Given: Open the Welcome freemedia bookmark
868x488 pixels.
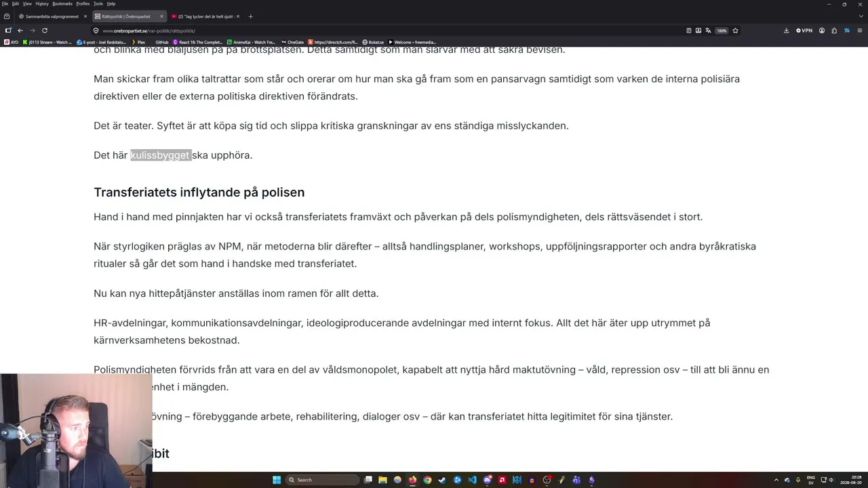Looking at the screenshot, I should click(412, 42).
